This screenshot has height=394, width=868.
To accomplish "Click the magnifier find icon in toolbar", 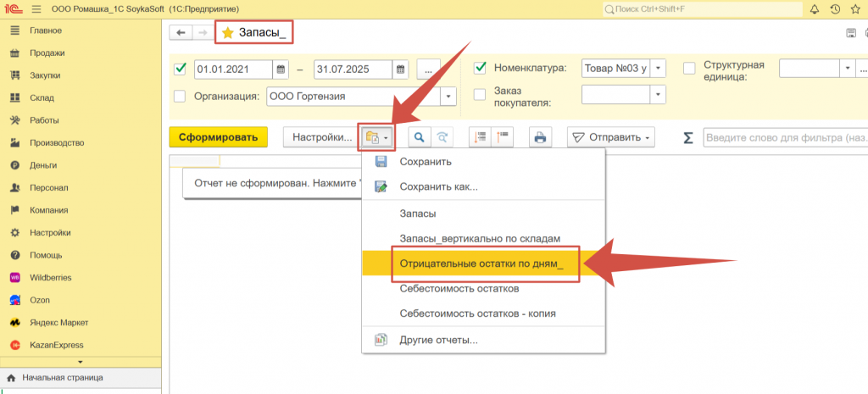I will 418,137.
